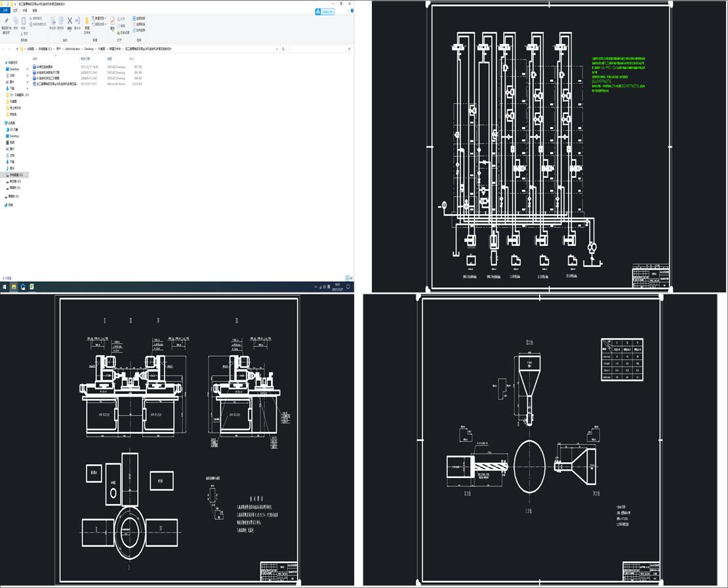Switch to the View ribbon tab

(34, 10)
